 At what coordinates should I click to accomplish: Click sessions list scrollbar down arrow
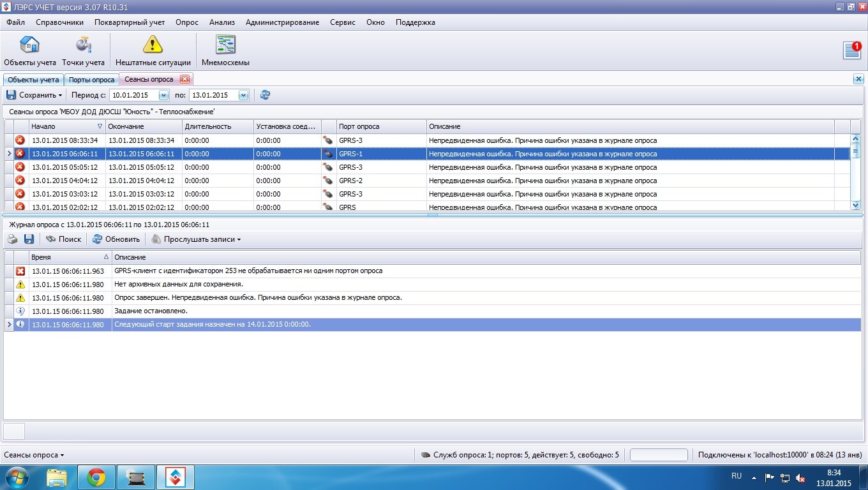tap(856, 205)
